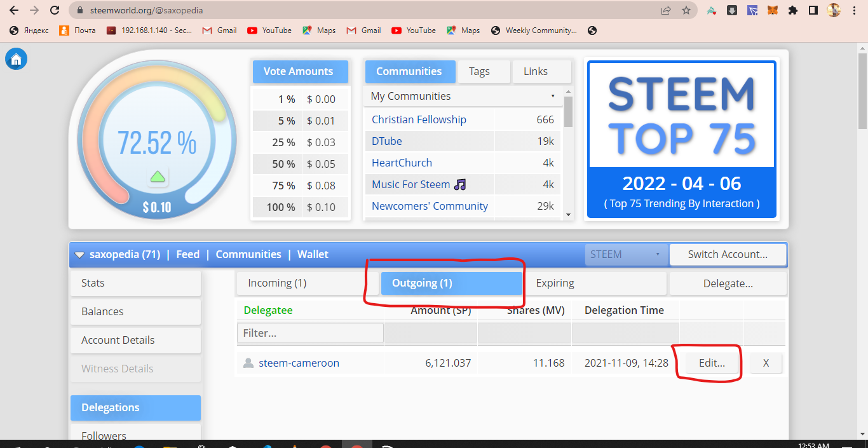Click the communities list down scroll arrow

point(567,215)
